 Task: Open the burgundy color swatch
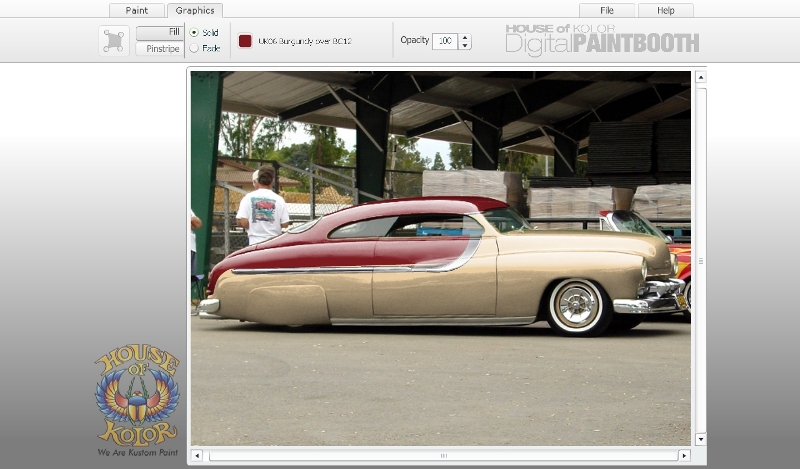click(245, 41)
